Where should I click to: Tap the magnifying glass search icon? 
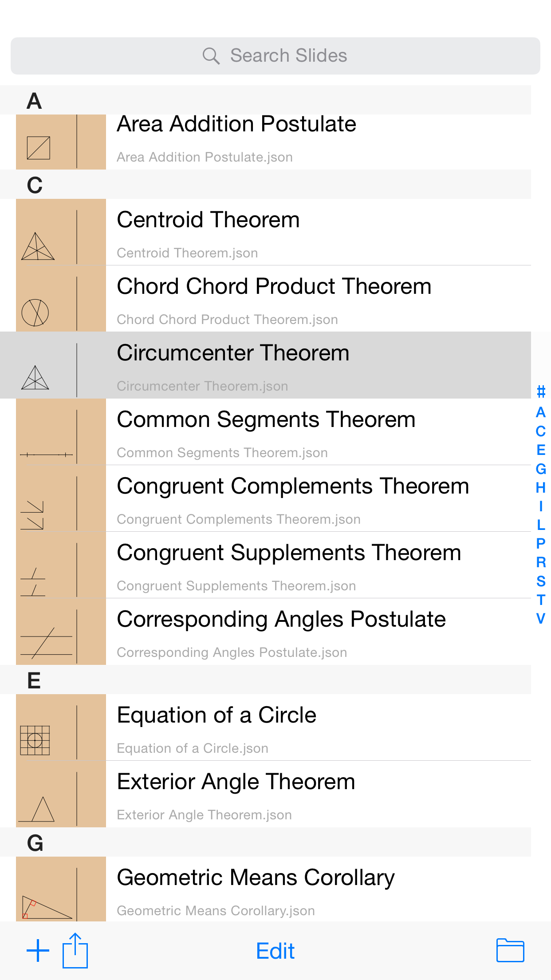[x=211, y=56]
